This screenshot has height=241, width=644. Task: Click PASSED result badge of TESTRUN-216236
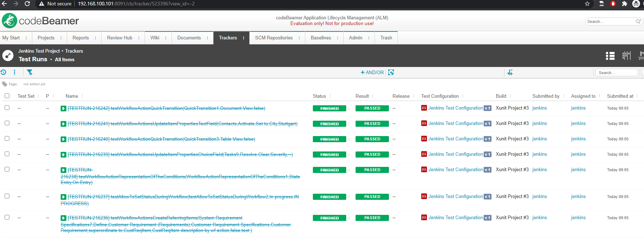[x=372, y=218]
